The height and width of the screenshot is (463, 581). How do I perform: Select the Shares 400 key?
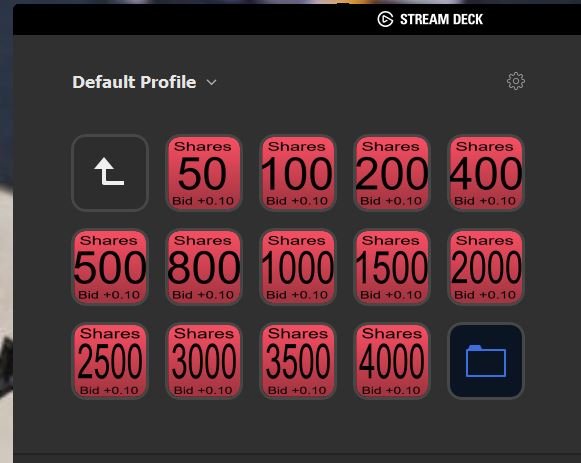point(486,173)
